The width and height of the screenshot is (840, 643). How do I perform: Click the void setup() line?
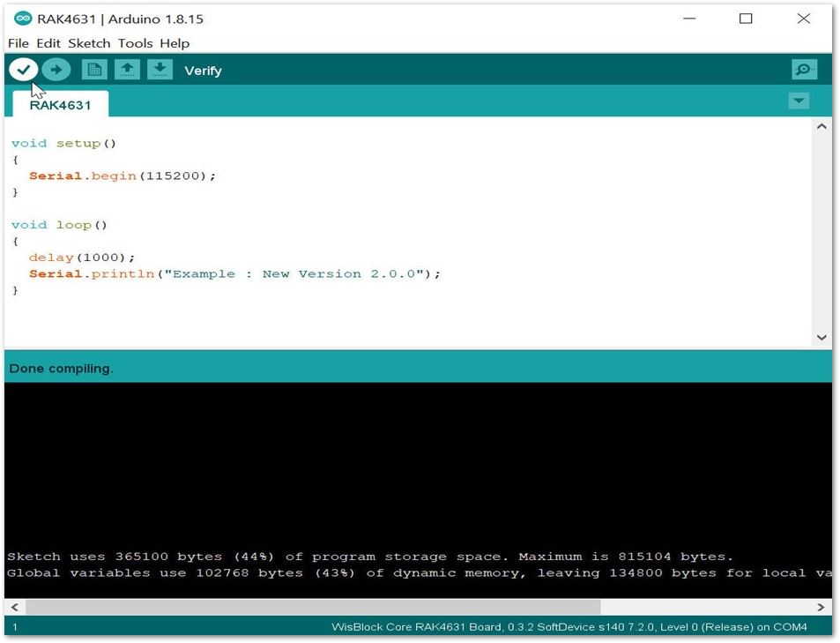[63, 143]
